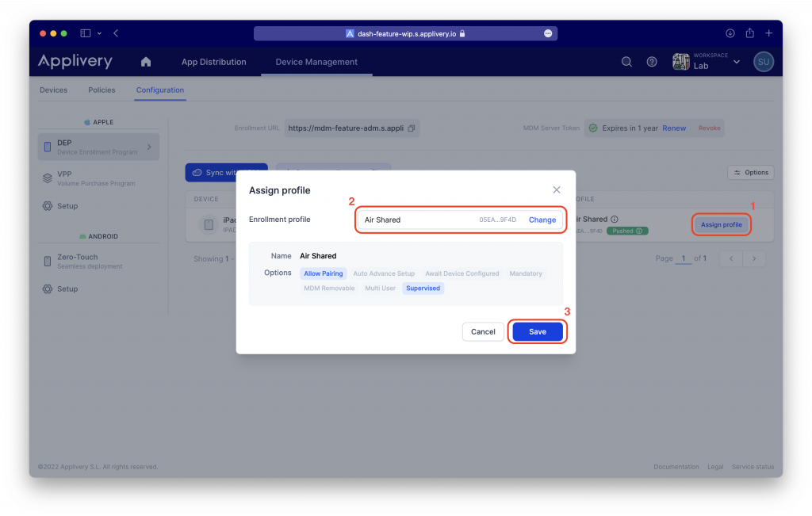The width and height of the screenshot is (812, 516).
Task: Toggle the Await Device Configured option
Action: (x=462, y=273)
